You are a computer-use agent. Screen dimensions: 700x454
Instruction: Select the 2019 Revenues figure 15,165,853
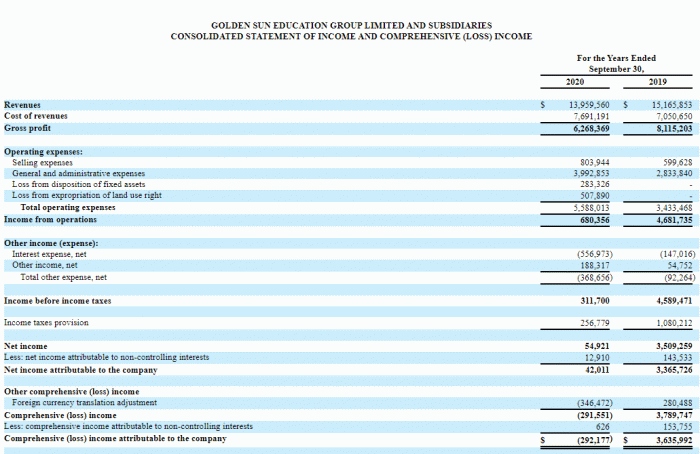pyautogui.click(x=672, y=105)
